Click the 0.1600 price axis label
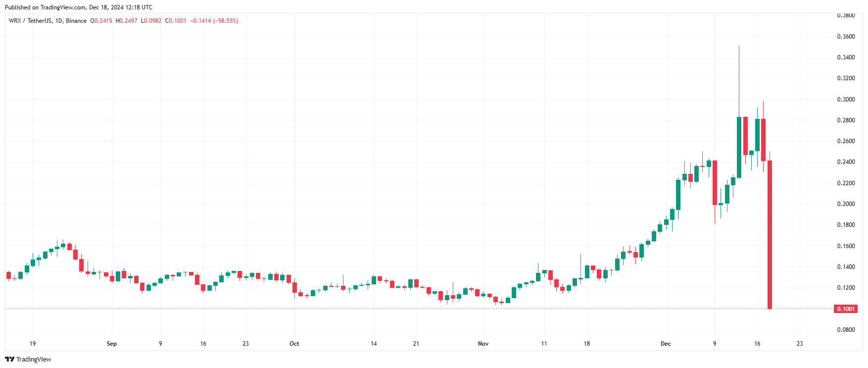The width and height of the screenshot is (868, 368). pos(846,246)
